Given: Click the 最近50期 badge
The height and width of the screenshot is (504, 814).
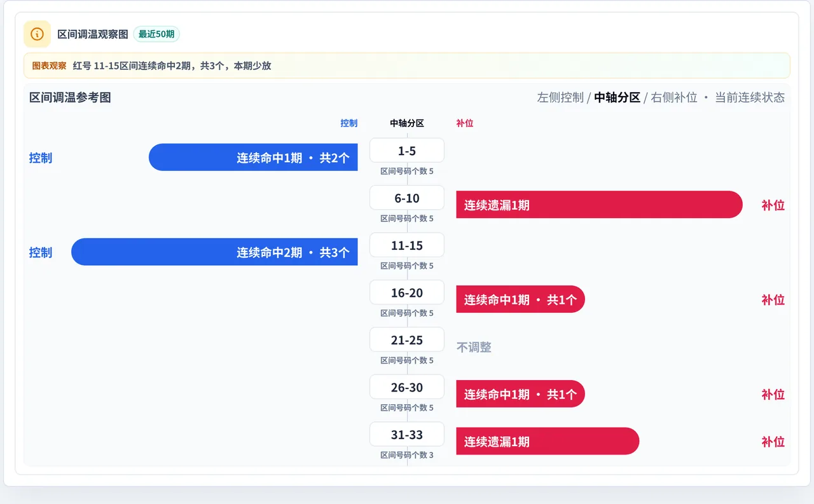Looking at the screenshot, I should 156,34.
